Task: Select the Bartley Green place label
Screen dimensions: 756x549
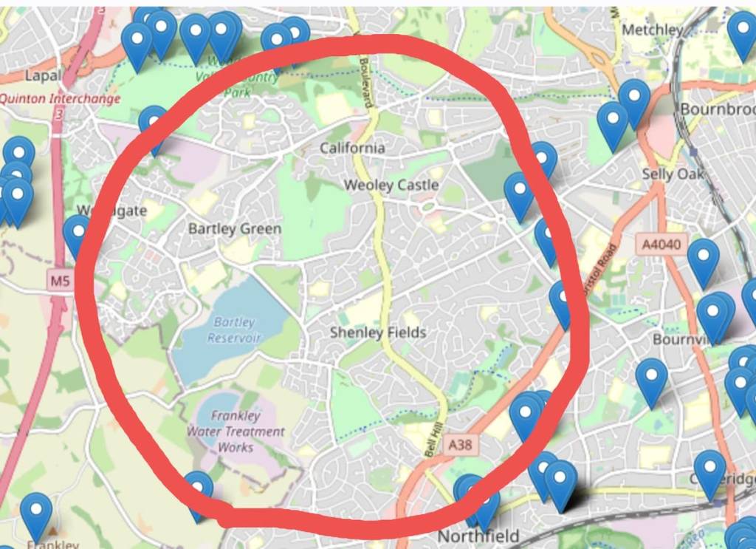Action: (235, 228)
